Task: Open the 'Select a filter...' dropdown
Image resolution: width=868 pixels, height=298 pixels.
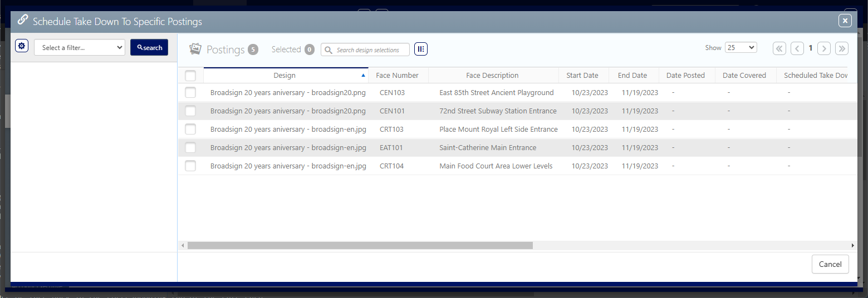Action: point(79,48)
